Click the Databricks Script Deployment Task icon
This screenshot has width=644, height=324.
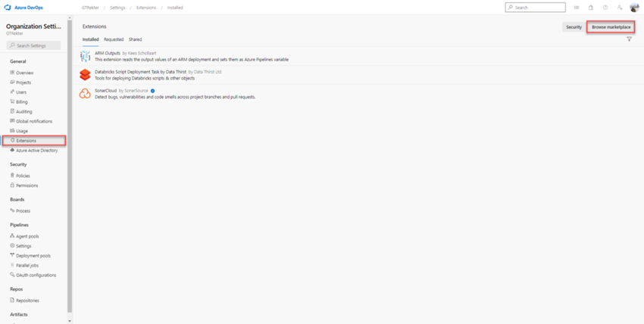pyautogui.click(x=85, y=75)
